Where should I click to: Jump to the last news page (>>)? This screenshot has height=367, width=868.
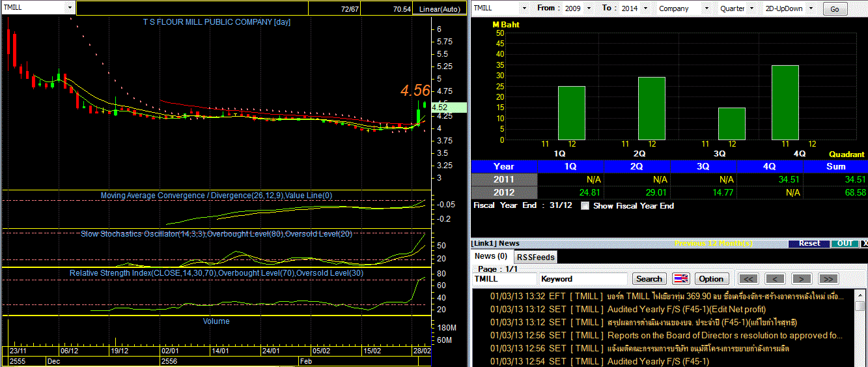[x=827, y=278]
